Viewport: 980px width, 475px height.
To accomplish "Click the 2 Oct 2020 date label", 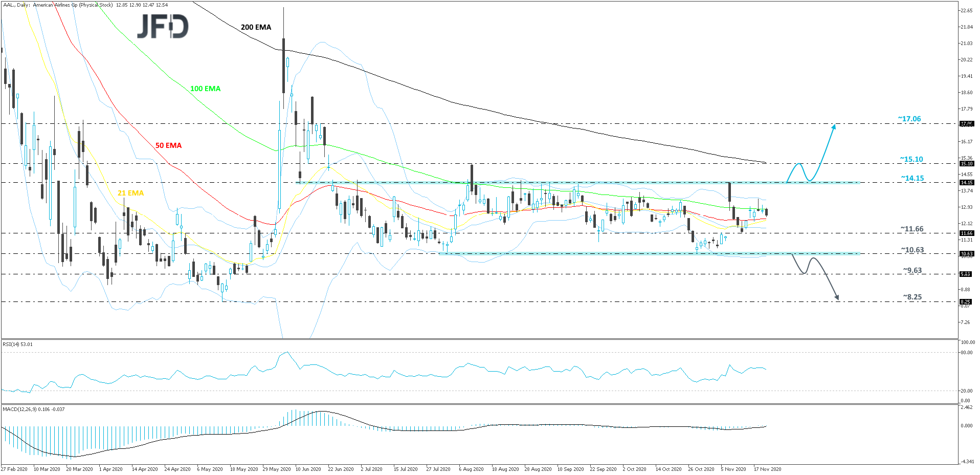I will 635,469.
